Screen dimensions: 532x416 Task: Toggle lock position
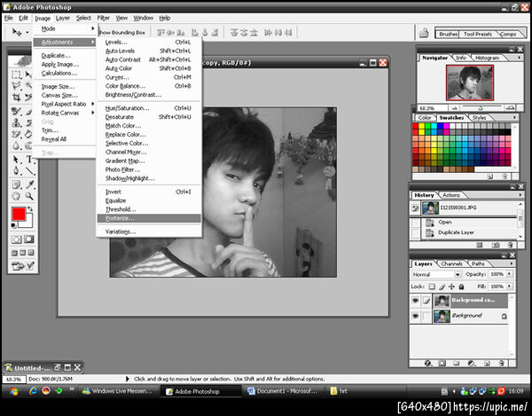tap(451, 286)
